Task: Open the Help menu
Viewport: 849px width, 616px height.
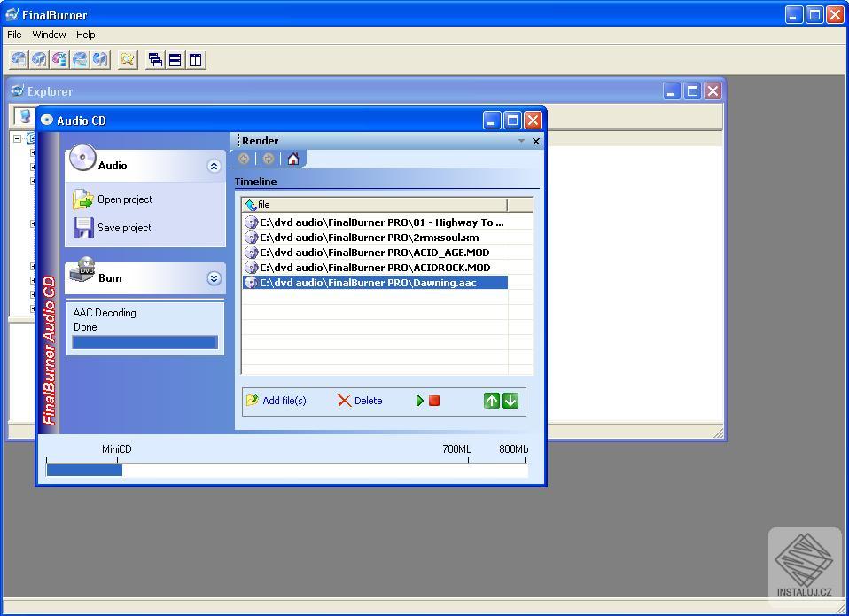Action: 86,35
